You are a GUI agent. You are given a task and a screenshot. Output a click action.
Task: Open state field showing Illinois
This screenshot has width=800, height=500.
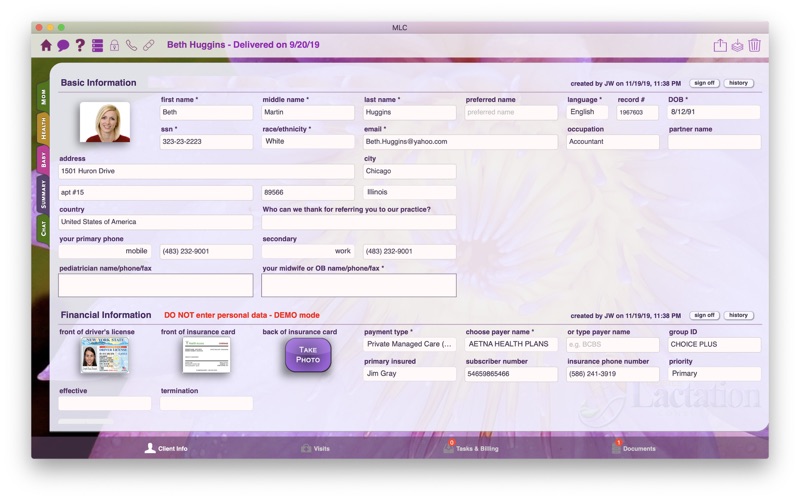tap(410, 192)
